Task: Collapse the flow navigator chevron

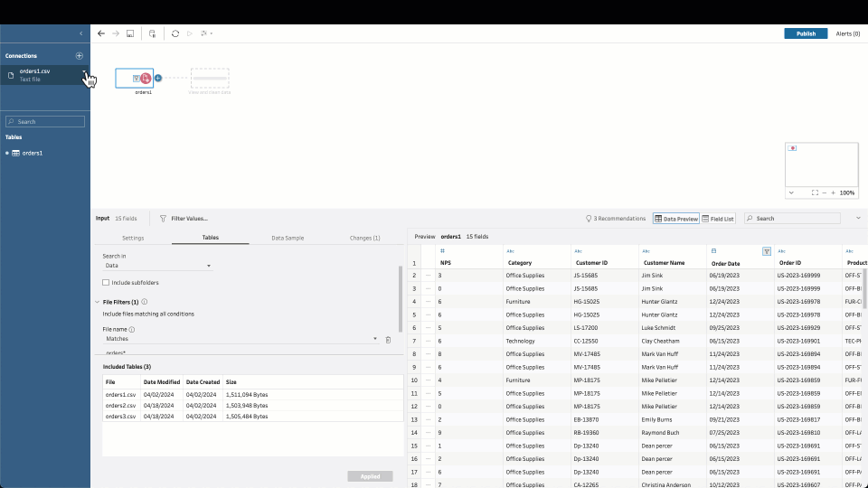Action: click(x=791, y=192)
